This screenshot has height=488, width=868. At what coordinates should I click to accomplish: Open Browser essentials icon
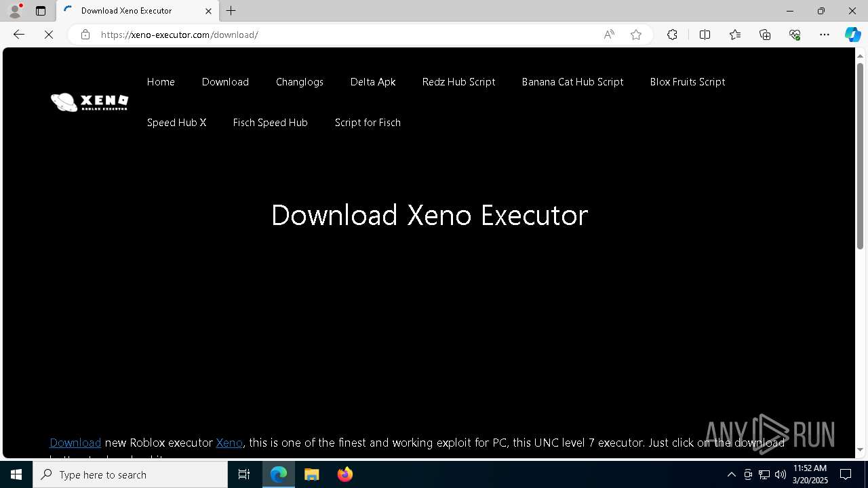pos(795,35)
